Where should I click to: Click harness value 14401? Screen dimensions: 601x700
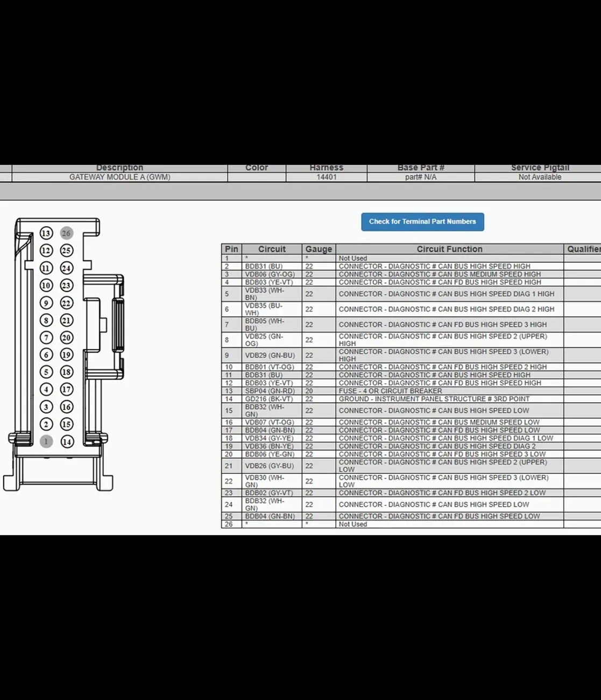(x=327, y=177)
